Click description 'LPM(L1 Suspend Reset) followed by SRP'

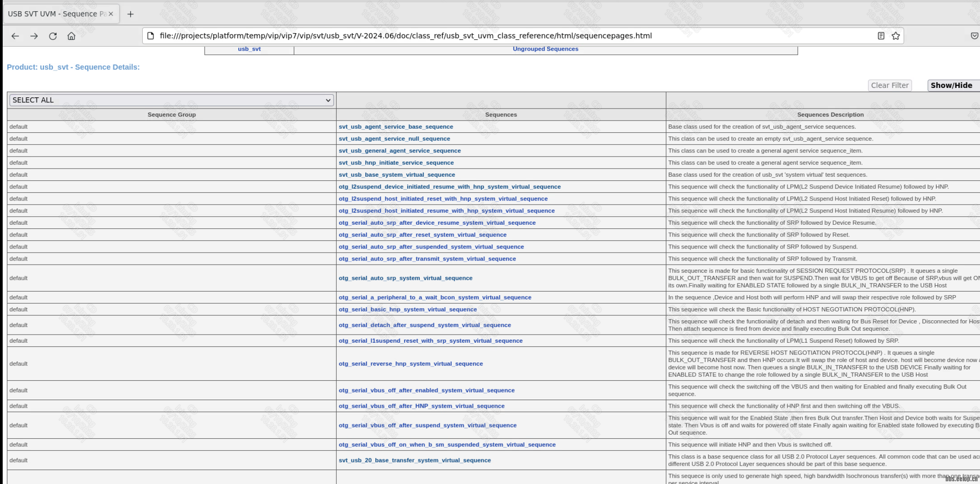pyautogui.click(x=783, y=341)
